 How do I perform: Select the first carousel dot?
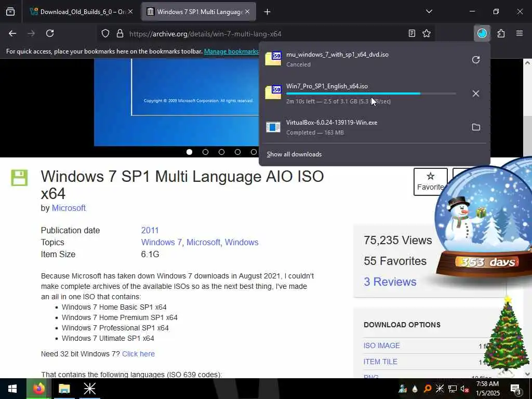tap(189, 152)
